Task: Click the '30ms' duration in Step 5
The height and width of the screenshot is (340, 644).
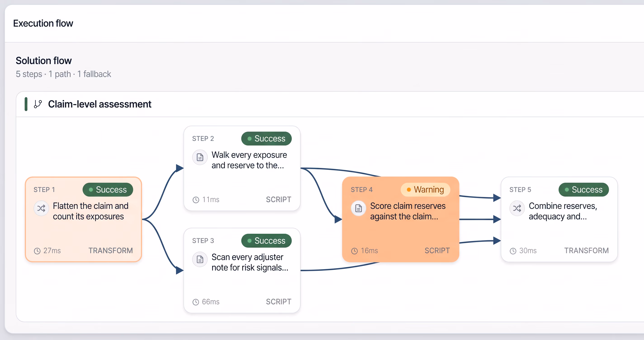Action: click(528, 250)
